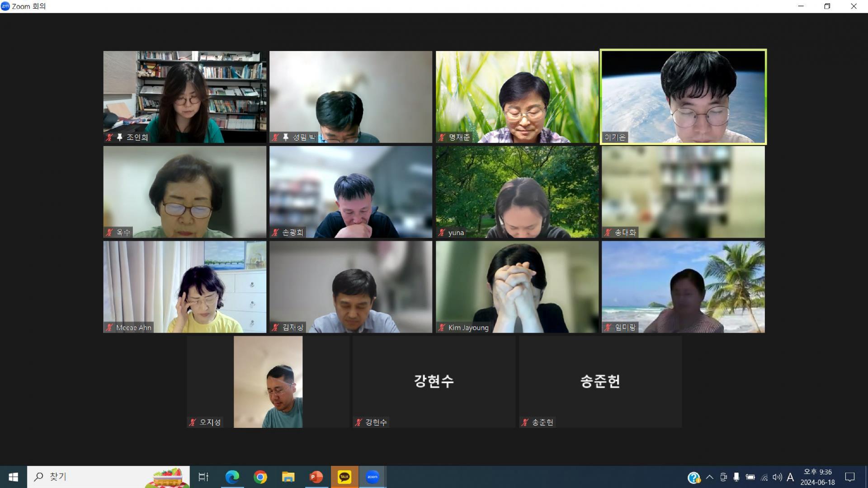Click muted mic icon next to 손광희

coord(275,232)
